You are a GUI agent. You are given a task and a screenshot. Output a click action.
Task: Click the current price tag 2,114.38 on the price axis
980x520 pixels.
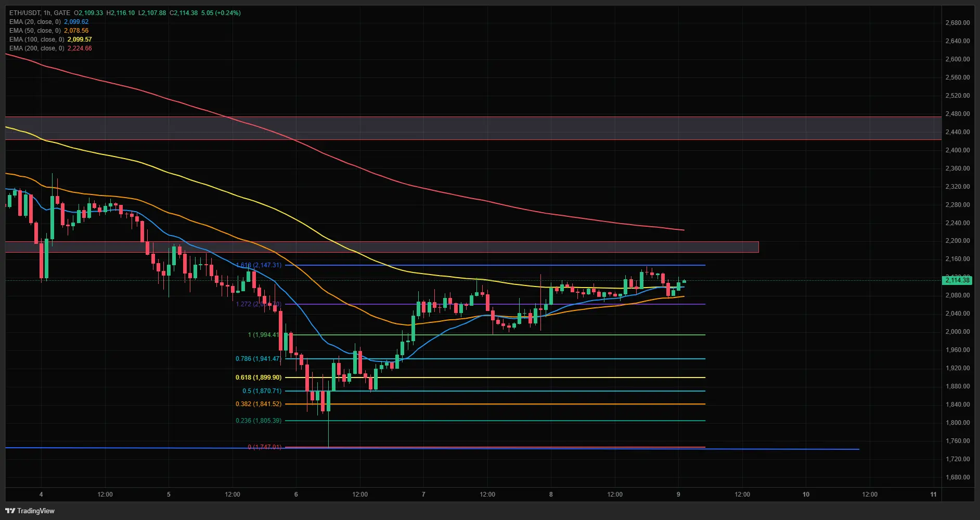(957, 280)
